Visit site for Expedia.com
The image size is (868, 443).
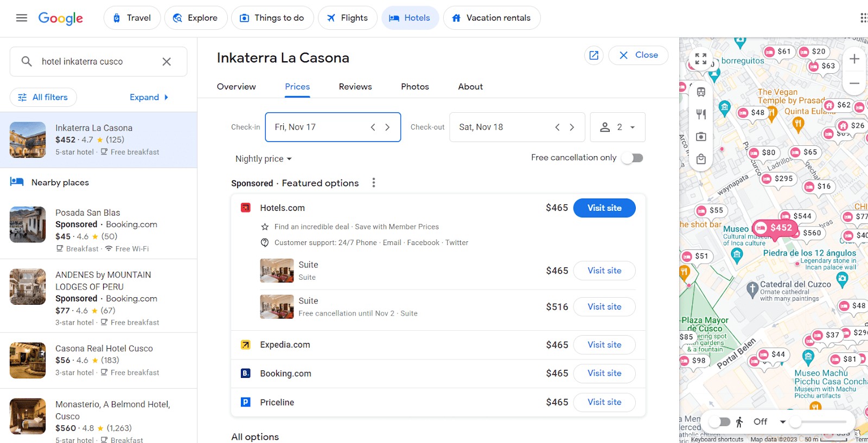point(604,345)
